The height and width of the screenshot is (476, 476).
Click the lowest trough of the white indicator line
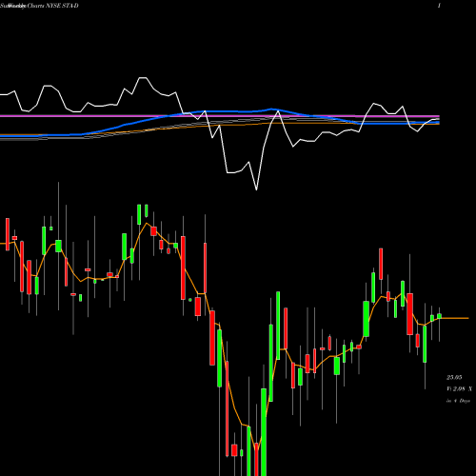256,189
